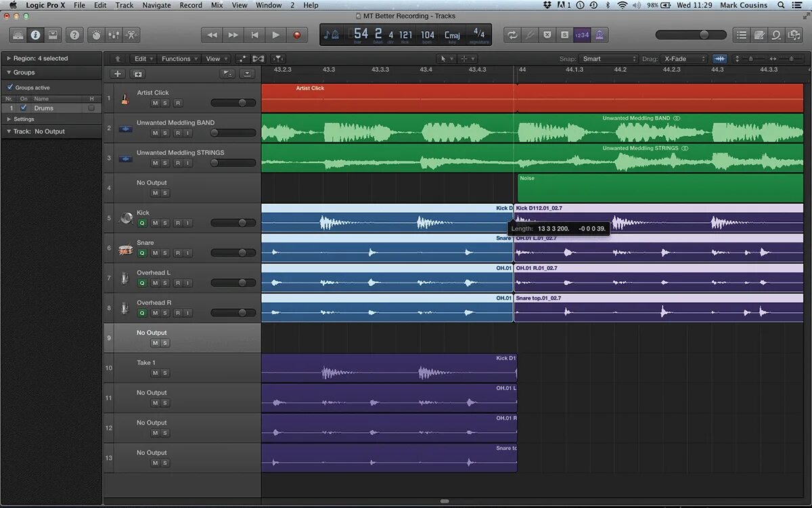Add a new track with plus button
812x508 pixels.
coord(118,74)
